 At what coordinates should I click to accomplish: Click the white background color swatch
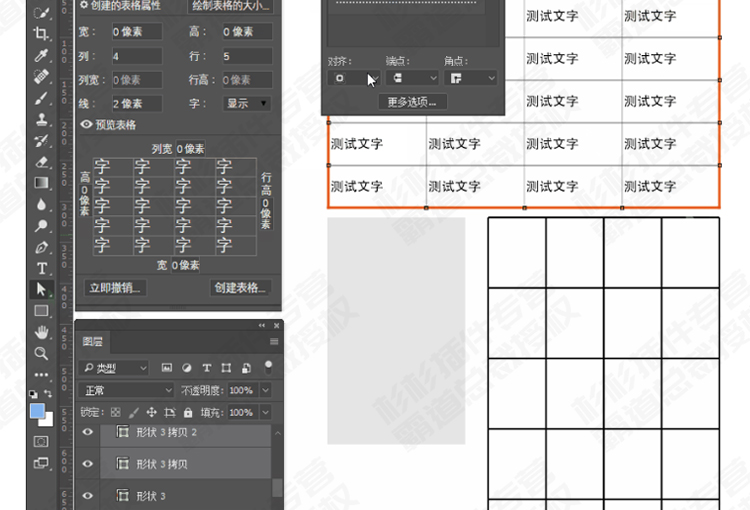pos(47,421)
